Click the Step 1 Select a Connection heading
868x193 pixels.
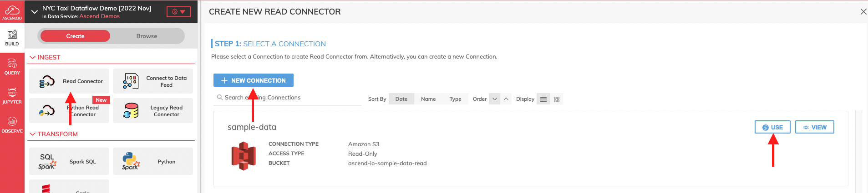pos(270,44)
